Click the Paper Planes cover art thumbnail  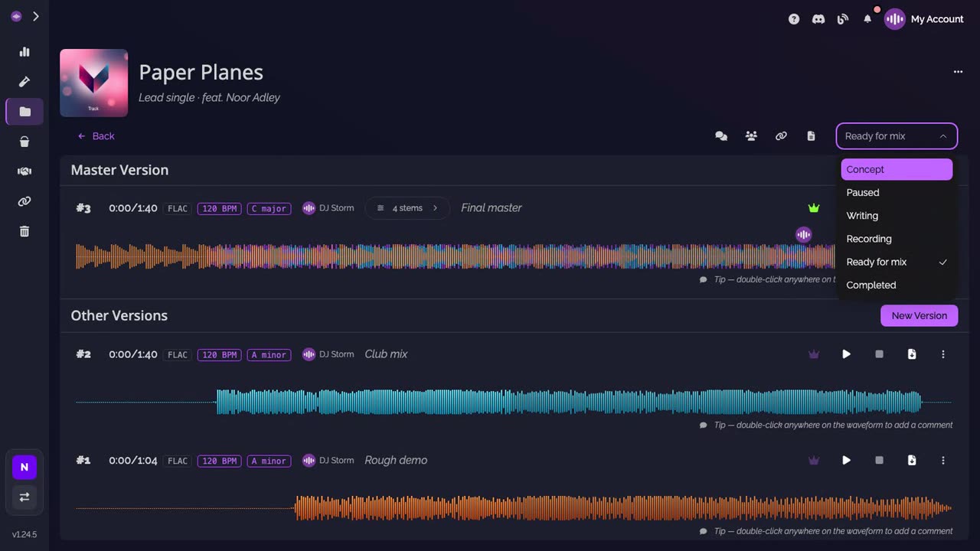[93, 83]
